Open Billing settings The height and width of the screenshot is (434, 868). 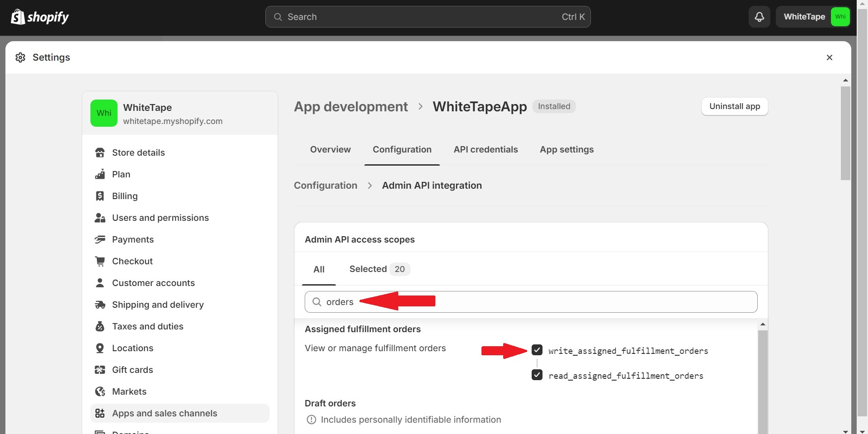tap(180, 196)
